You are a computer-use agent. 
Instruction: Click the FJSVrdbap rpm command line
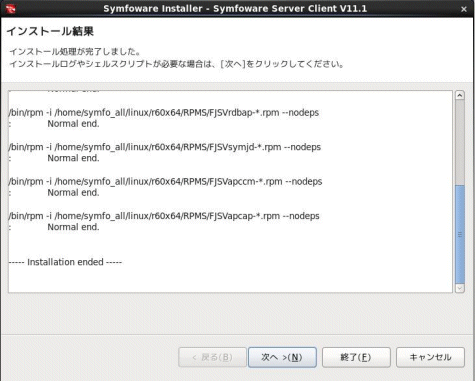164,113
